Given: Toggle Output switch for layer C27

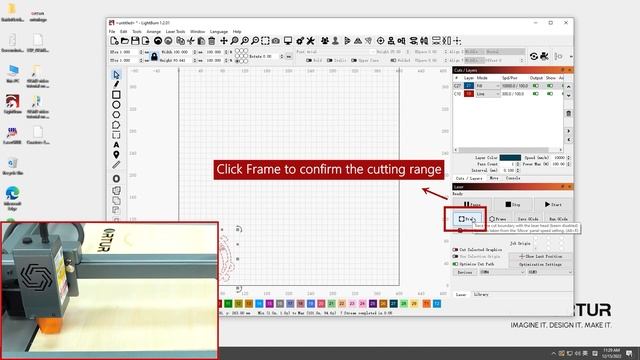Looking at the screenshot, I should tap(536, 86).
